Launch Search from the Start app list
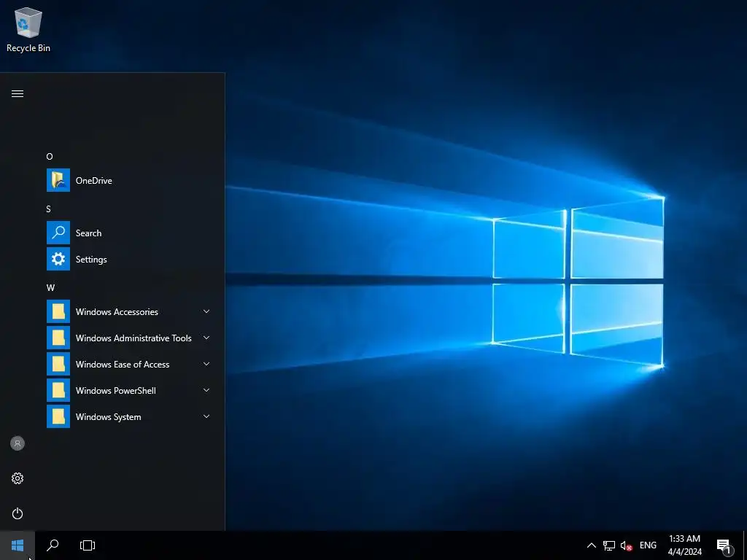Viewport: 747px width, 560px height. [58, 233]
